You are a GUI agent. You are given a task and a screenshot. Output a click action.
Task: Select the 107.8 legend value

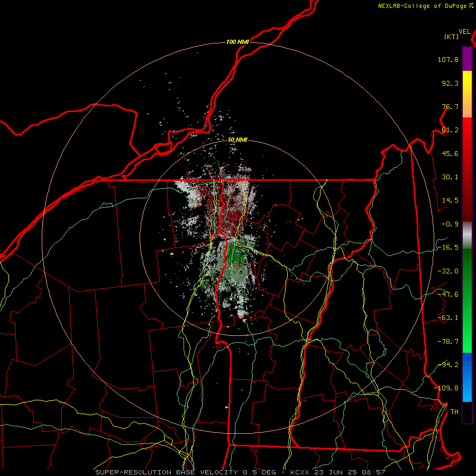click(x=448, y=59)
